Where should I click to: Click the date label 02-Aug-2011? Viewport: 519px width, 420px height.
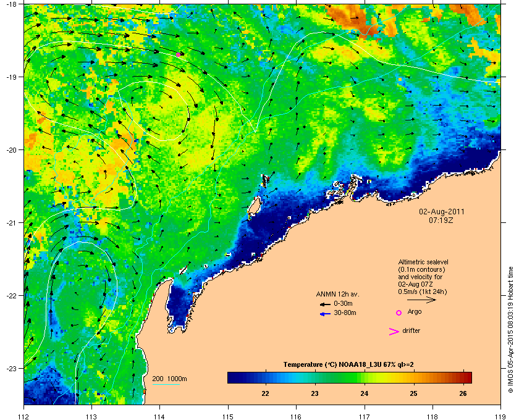coord(442,211)
